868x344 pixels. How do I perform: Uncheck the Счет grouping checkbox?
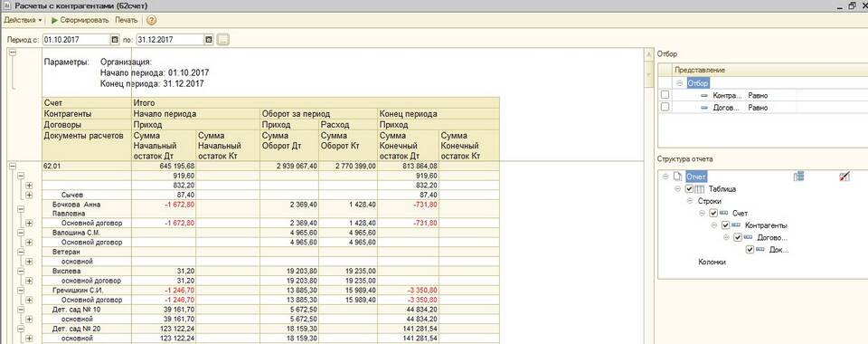[x=713, y=214]
